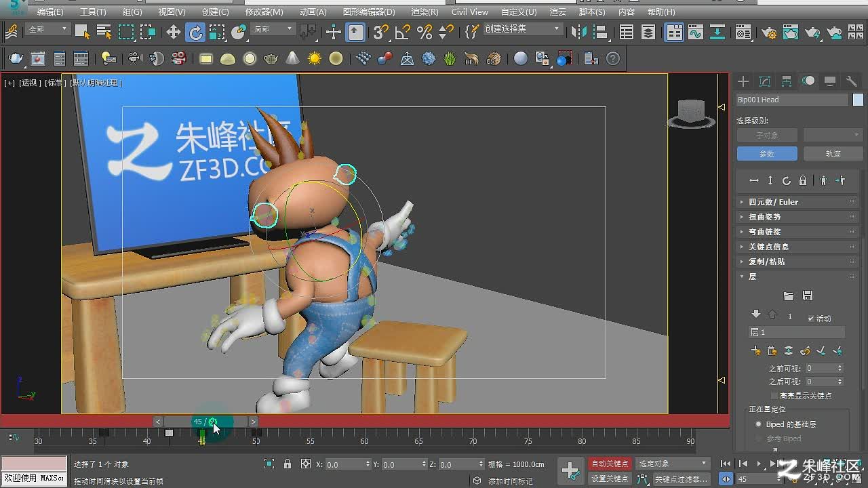Toggle the selection lock icon
The image size is (868, 488).
pos(288,464)
